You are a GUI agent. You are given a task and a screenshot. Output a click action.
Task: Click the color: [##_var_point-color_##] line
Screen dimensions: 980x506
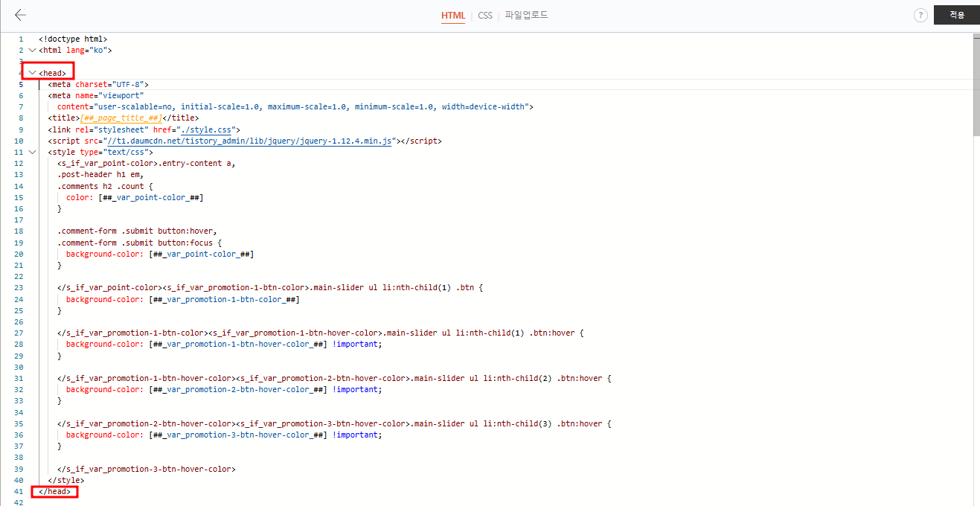click(135, 197)
